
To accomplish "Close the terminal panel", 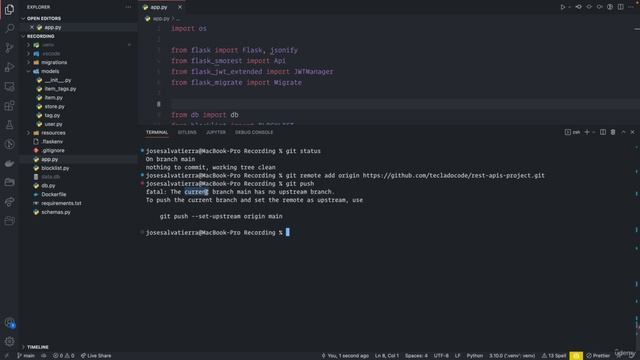I will point(632,132).
